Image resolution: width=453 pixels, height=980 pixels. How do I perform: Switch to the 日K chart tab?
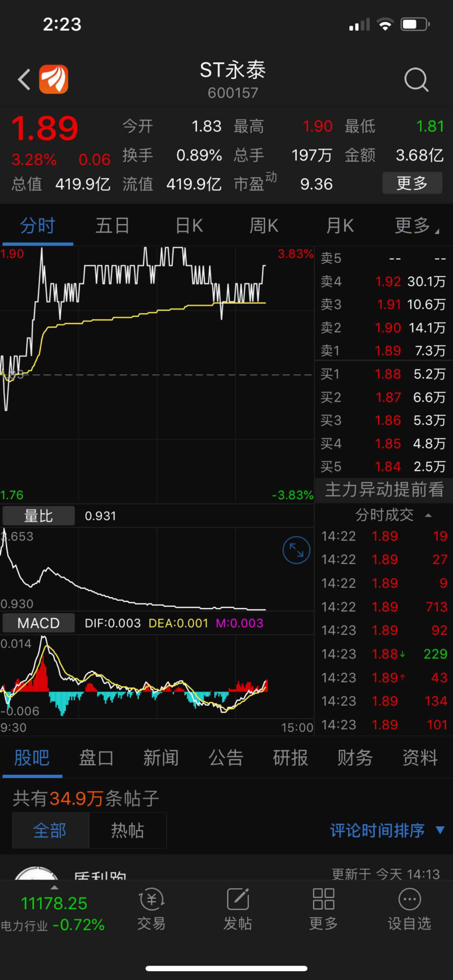coord(189,226)
